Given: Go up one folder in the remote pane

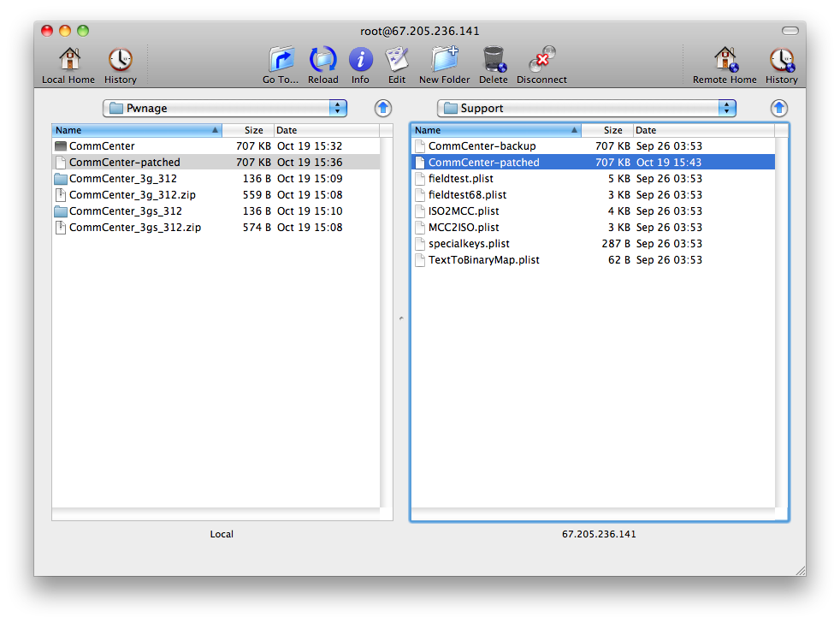Looking at the screenshot, I should [778, 108].
